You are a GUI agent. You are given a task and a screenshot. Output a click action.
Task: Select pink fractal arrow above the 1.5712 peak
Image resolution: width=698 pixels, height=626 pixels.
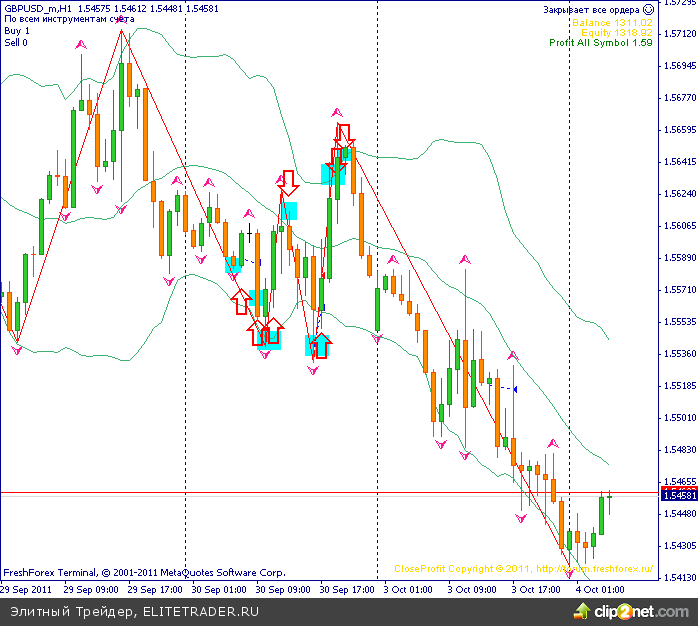tap(123, 22)
